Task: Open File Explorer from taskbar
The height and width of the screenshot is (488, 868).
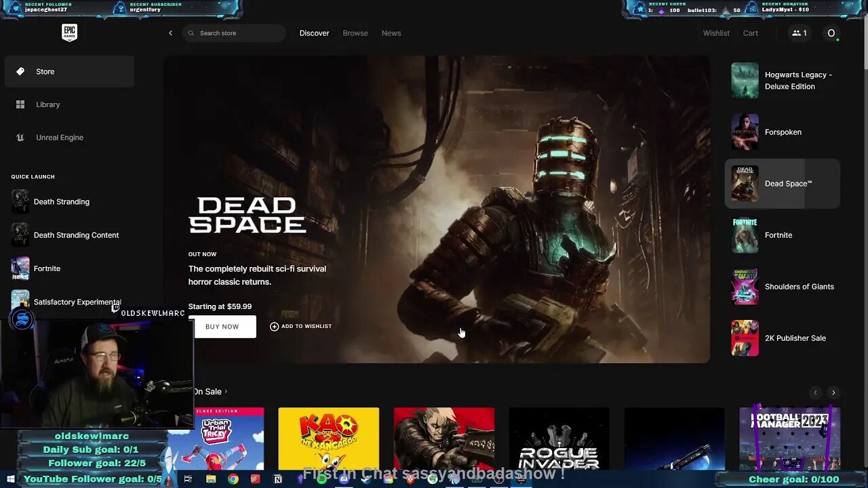Action: pyautogui.click(x=211, y=479)
